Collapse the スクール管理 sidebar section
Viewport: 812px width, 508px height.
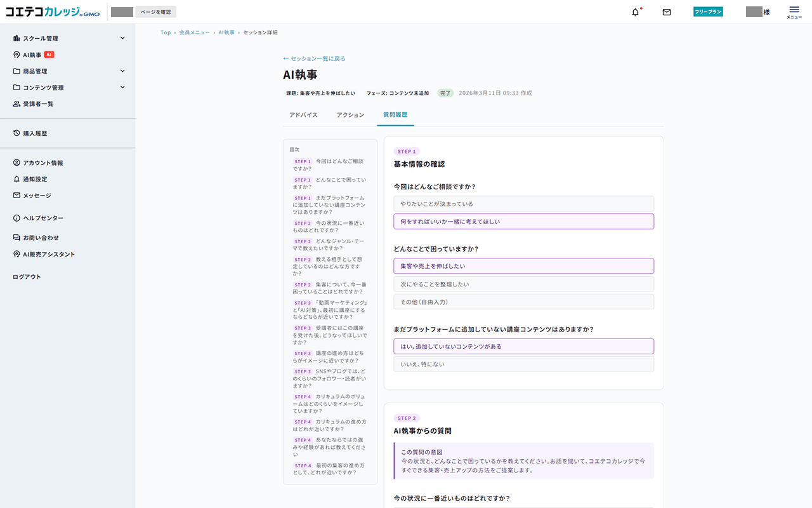[122, 37]
